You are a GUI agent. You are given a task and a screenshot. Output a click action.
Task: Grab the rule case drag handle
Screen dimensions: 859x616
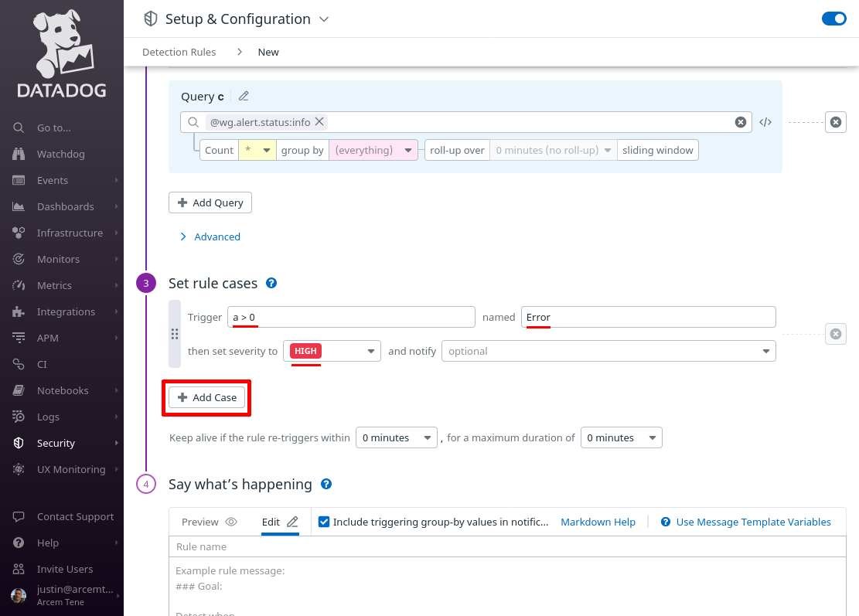(175, 334)
